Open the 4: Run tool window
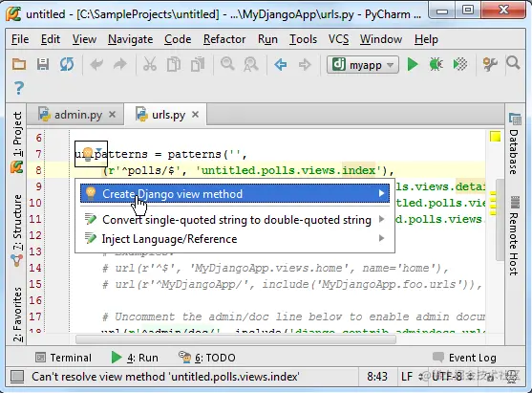The width and height of the screenshot is (532, 393). click(135, 358)
